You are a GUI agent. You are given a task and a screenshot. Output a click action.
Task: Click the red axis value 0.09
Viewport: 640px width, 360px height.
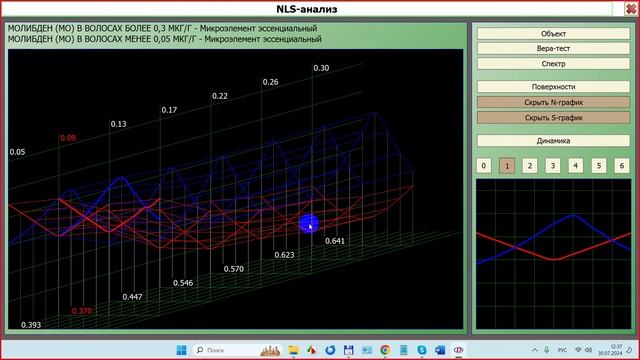click(68, 138)
